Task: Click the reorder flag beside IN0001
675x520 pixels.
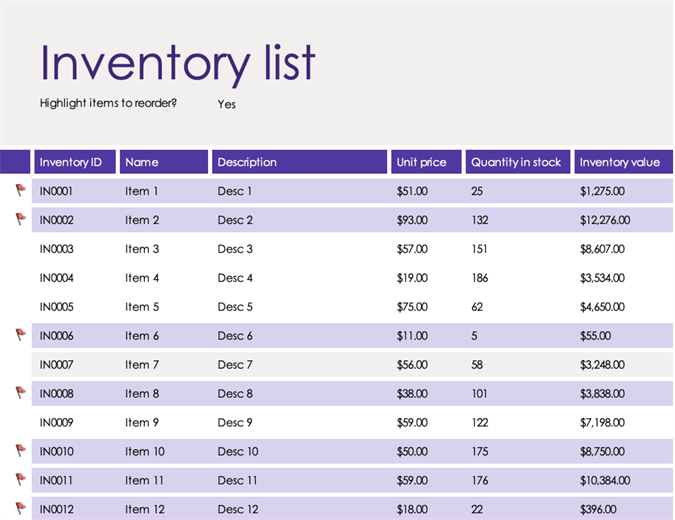Action: pyautogui.click(x=20, y=190)
